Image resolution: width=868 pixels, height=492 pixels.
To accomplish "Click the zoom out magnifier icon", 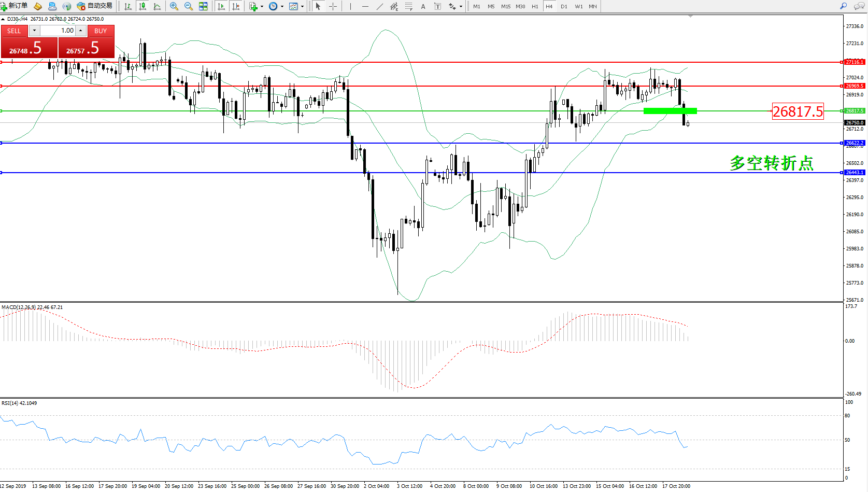I will pyautogui.click(x=189, y=6).
